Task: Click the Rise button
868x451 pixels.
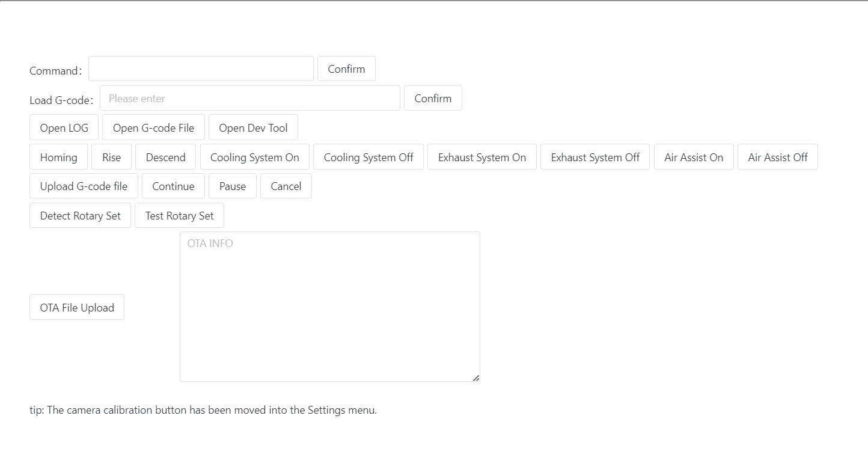Action: tap(111, 157)
